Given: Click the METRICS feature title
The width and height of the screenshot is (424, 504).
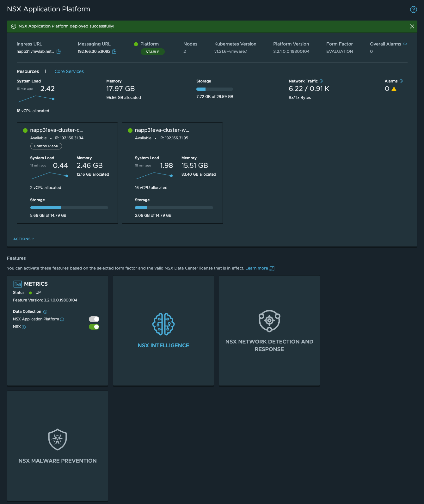Looking at the screenshot, I should (36, 284).
